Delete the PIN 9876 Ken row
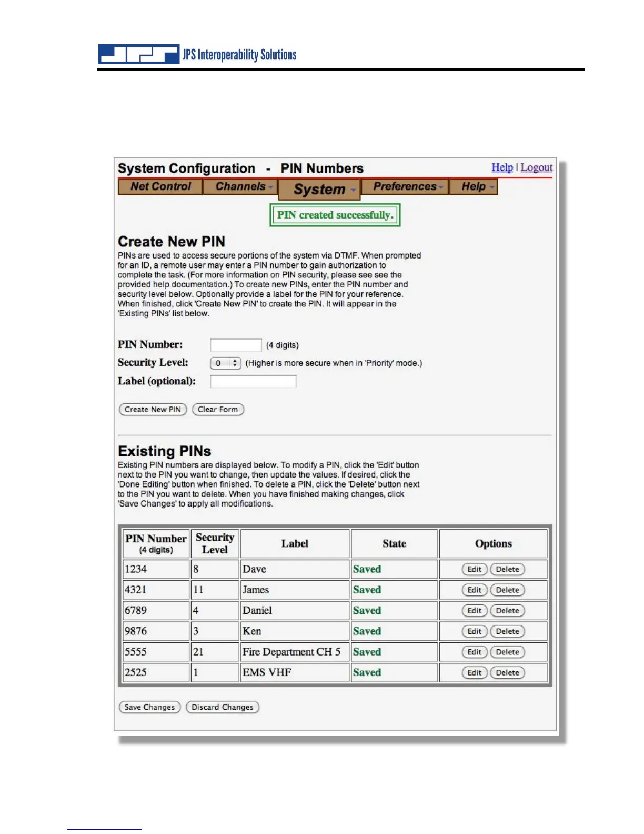This screenshot has height=834, width=644. click(x=507, y=631)
